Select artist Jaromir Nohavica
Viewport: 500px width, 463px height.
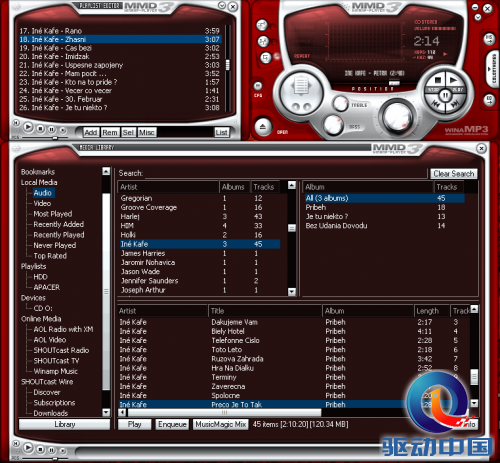pyautogui.click(x=200, y=262)
